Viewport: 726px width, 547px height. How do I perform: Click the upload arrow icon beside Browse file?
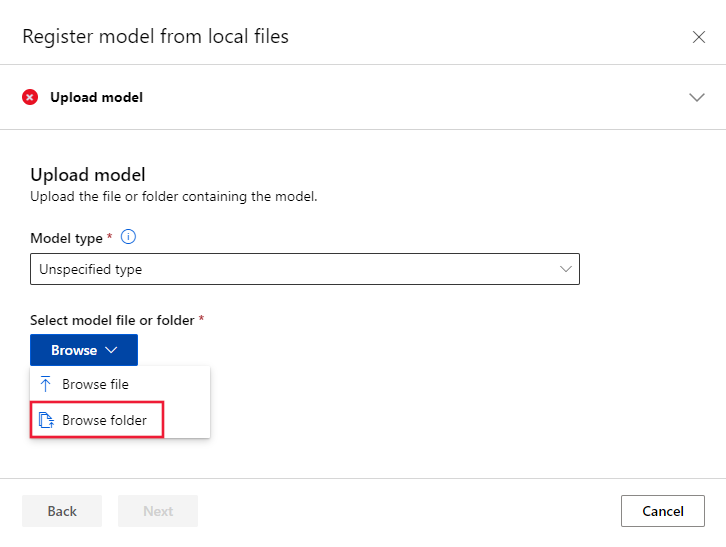pyautogui.click(x=45, y=384)
